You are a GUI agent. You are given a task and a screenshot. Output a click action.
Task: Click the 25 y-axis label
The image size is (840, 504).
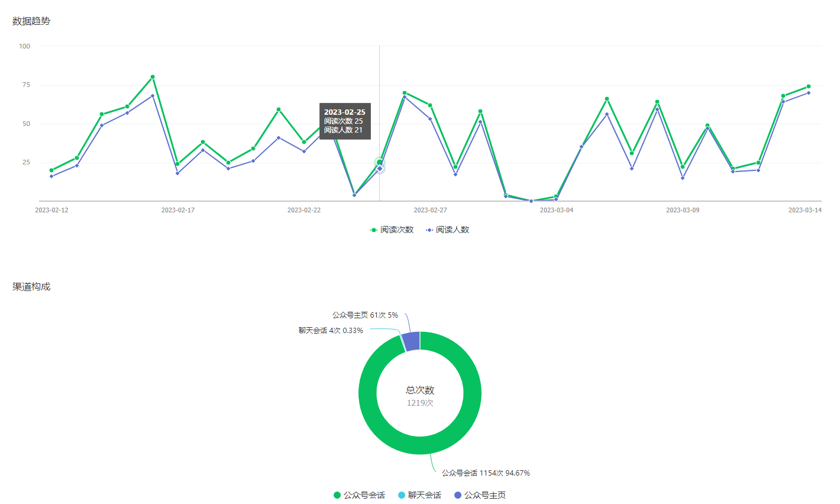click(x=26, y=163)
